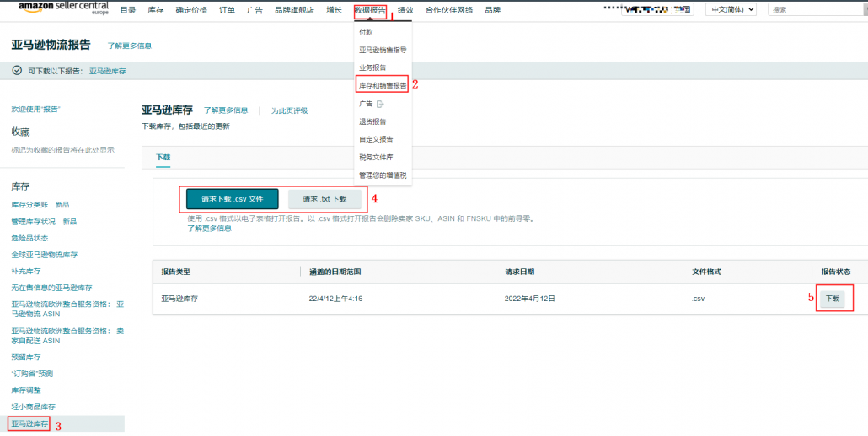The image size is (868, 436).
Task: Open the 数据报告 menu
Action: pyautogui.click(x=370, y=10)
